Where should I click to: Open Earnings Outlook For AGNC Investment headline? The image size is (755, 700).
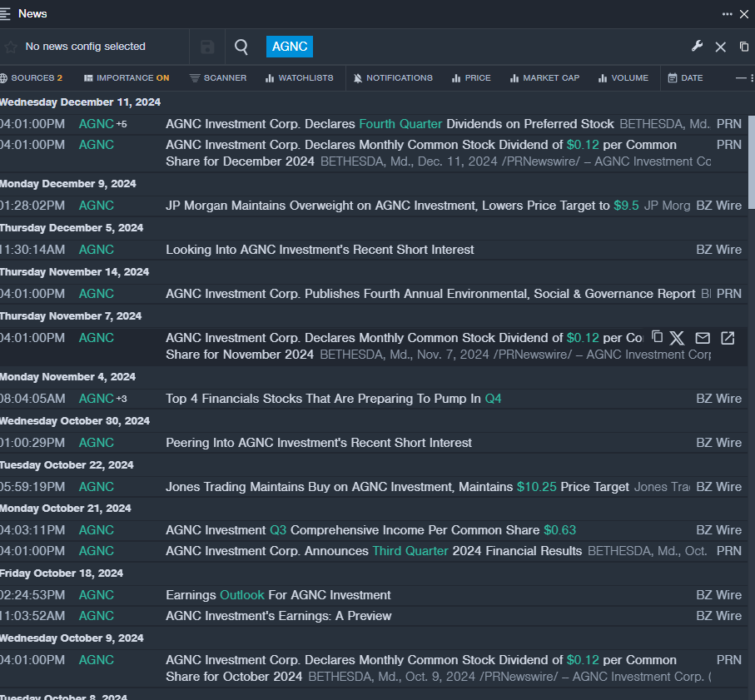(x=278, y=595)
